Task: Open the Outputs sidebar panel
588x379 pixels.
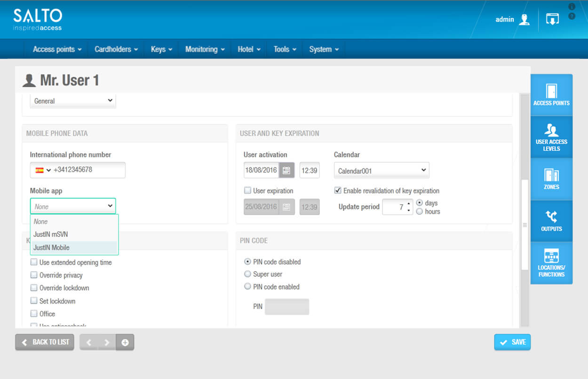Action: pos(551,221)
